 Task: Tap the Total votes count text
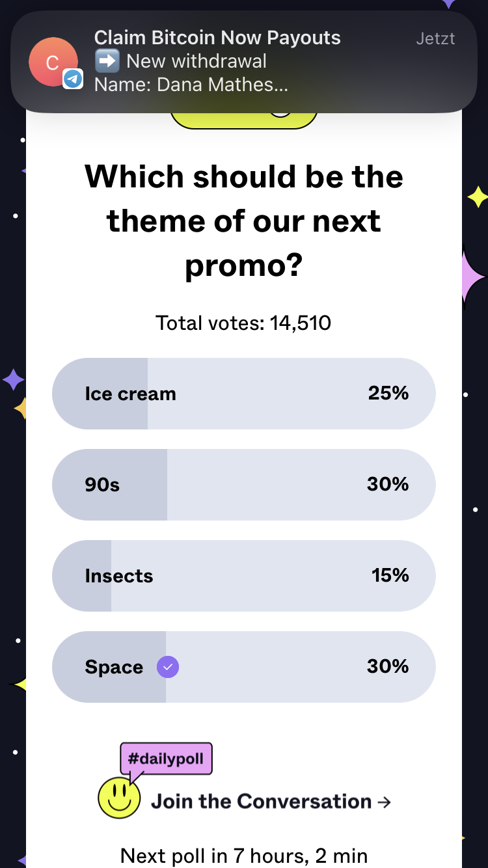coord(243,323)
